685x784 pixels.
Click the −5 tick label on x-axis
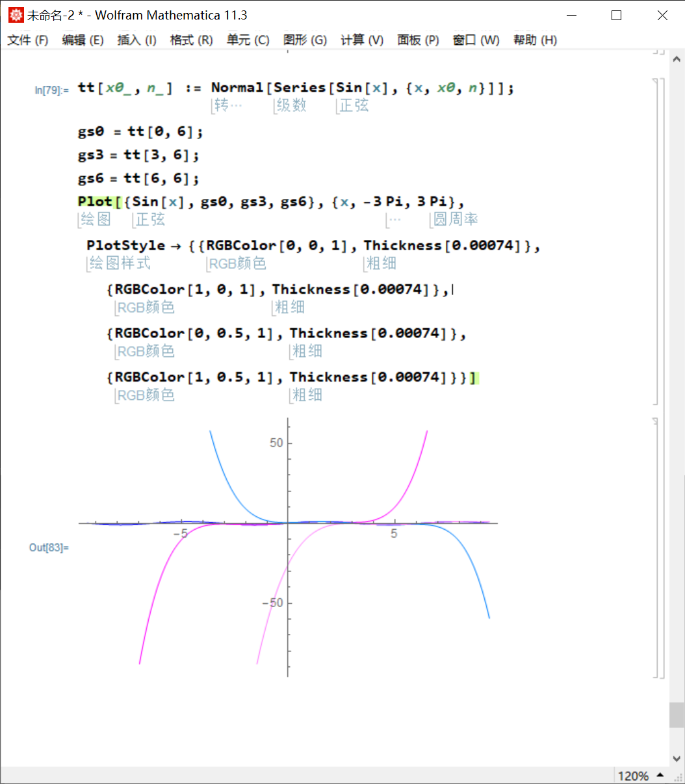[180, 534]
